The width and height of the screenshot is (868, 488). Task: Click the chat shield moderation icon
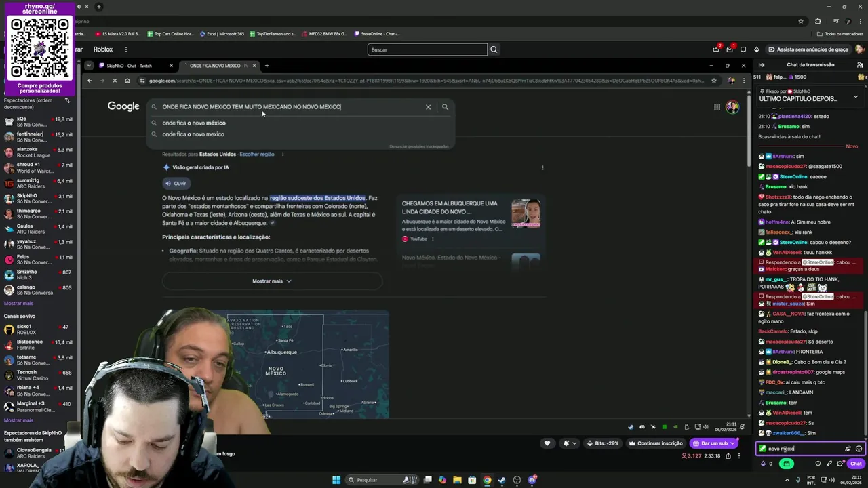point(818,464)
